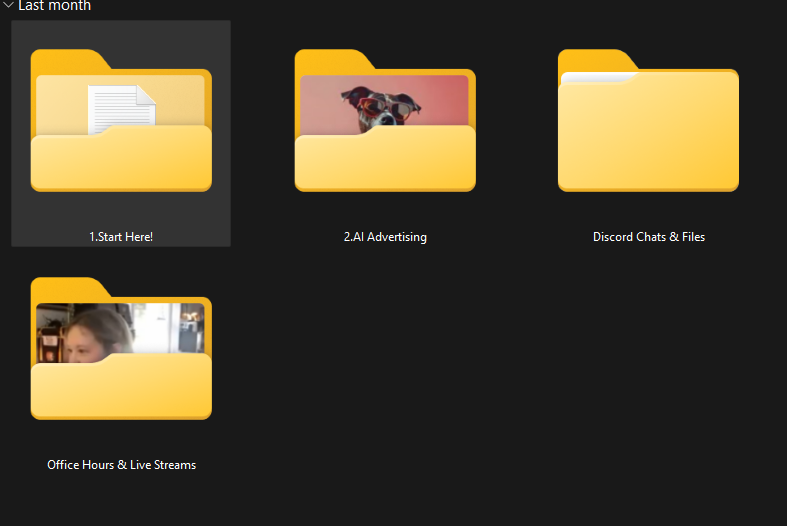This screenshot has height=526, width=787.
Task: Click the 2.AI Advertising folder icon
Action: (385, 120)
